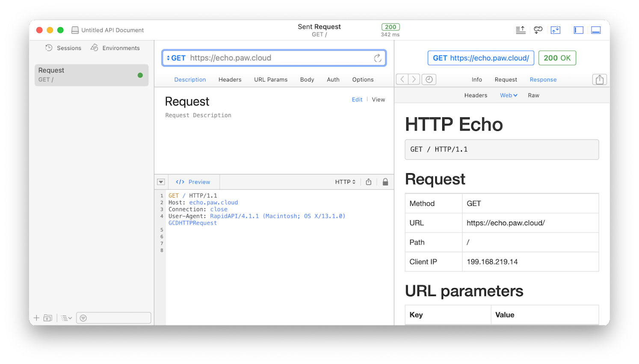Viewport: 639px width, 364px height.
Task: Switch to the Headers tab of the request
Action: click(x=230, y=80)
